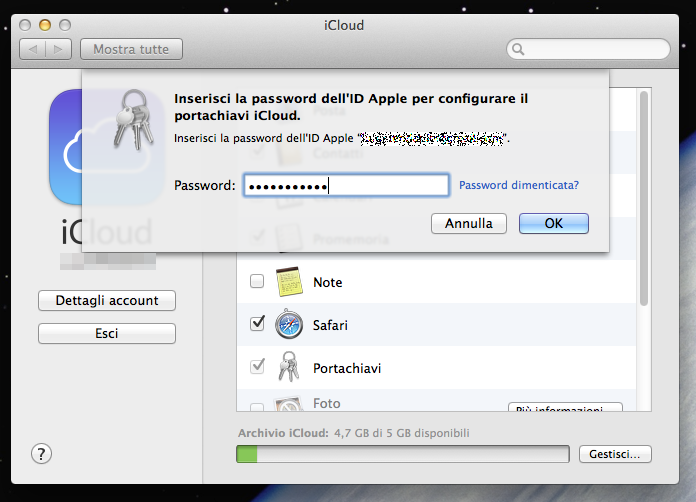
Task: Click the Safari compass icon
Action: (289, 324)
